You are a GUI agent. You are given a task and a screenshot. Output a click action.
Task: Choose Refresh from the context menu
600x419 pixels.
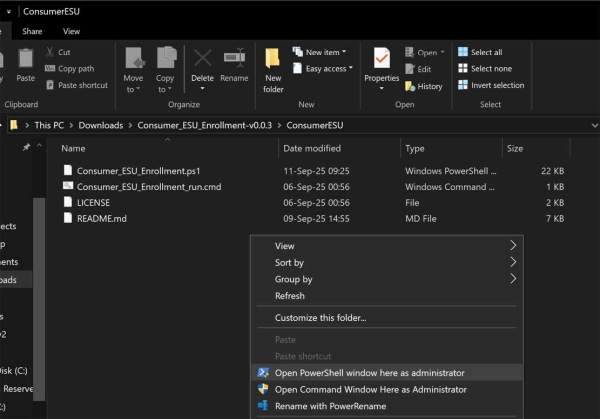pos(387,296)
